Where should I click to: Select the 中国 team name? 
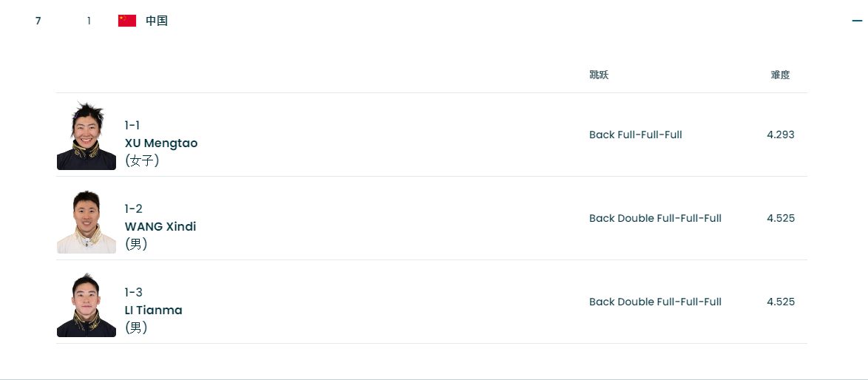[157, 21]
